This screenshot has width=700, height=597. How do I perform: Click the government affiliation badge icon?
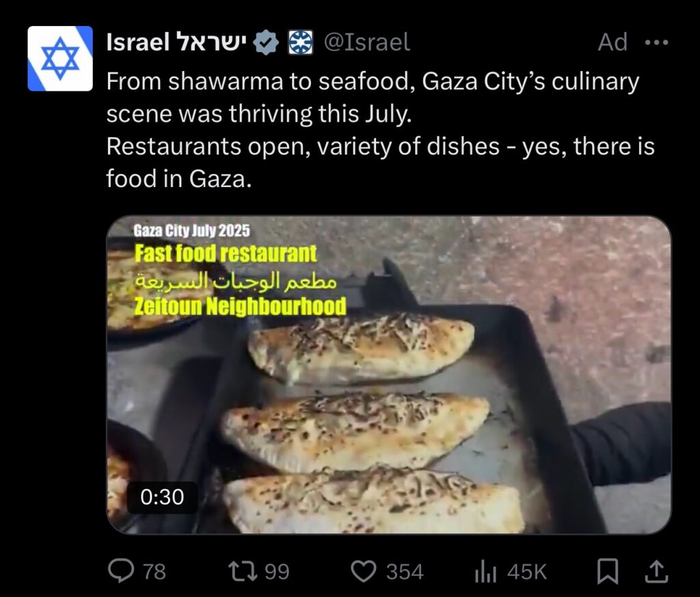coord(301,42)
